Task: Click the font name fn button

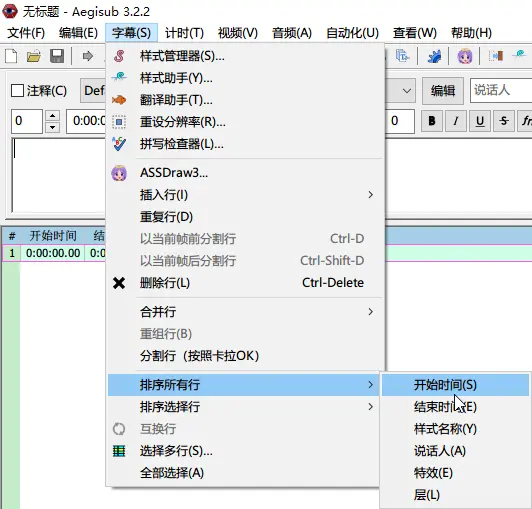Action: (x=525, y=121)
